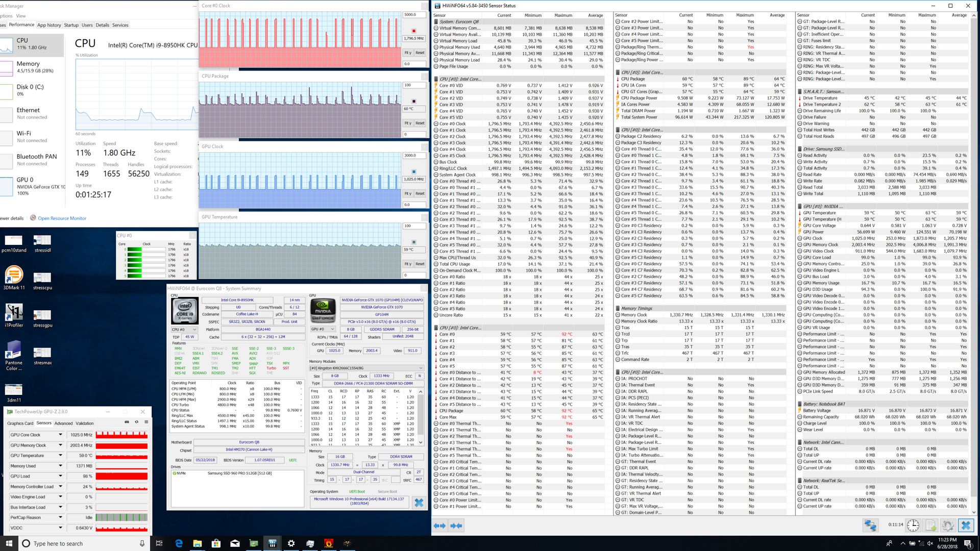Viewport: 980px width, 551px height.
Task: Select the 3dm11 desktop icon
Action: (14, 393)
